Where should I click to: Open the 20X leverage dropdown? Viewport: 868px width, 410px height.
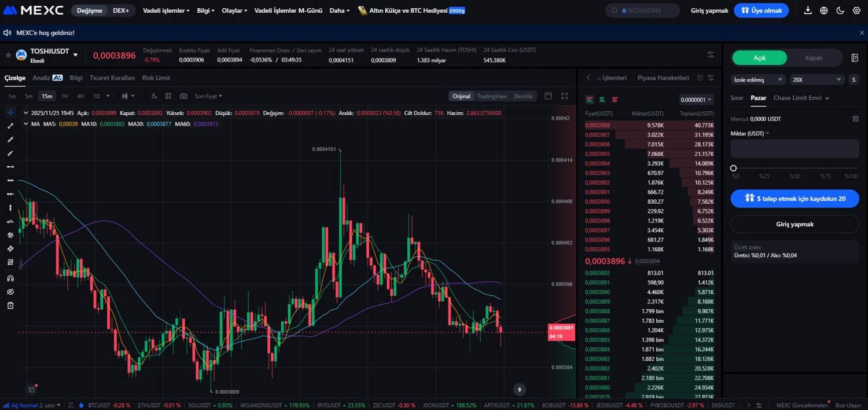pyautogui.click(x=817, y=80)
